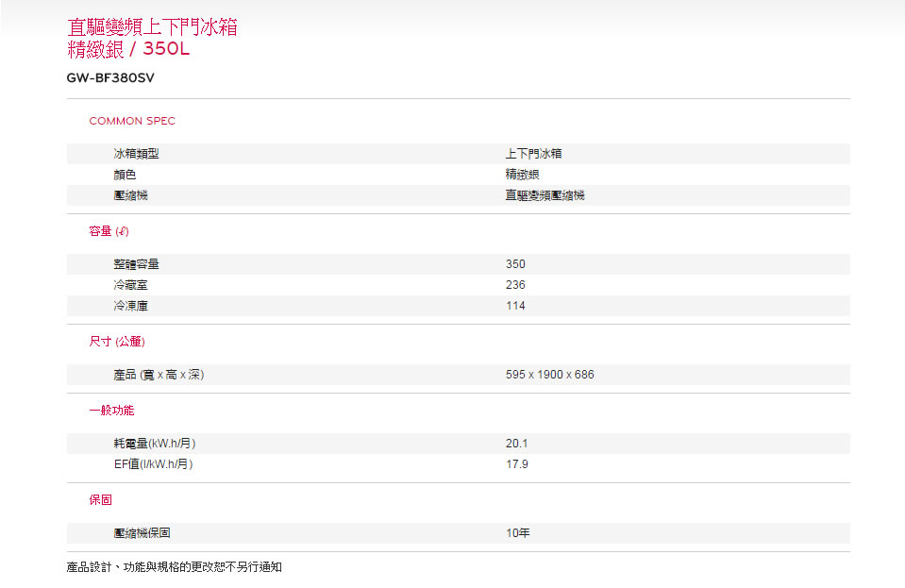Click the 壓縮機保固 row label
The image size is (905, 588).
click(142, 532)
